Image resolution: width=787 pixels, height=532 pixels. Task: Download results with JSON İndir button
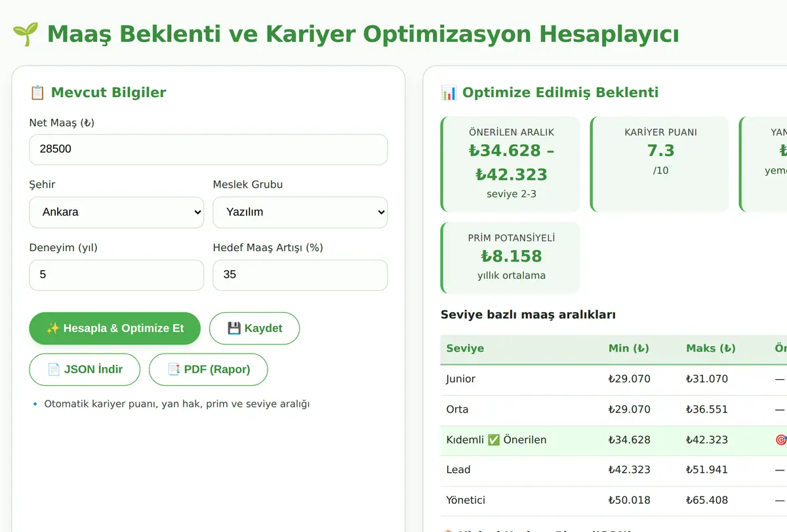click(x=85, y=369)
